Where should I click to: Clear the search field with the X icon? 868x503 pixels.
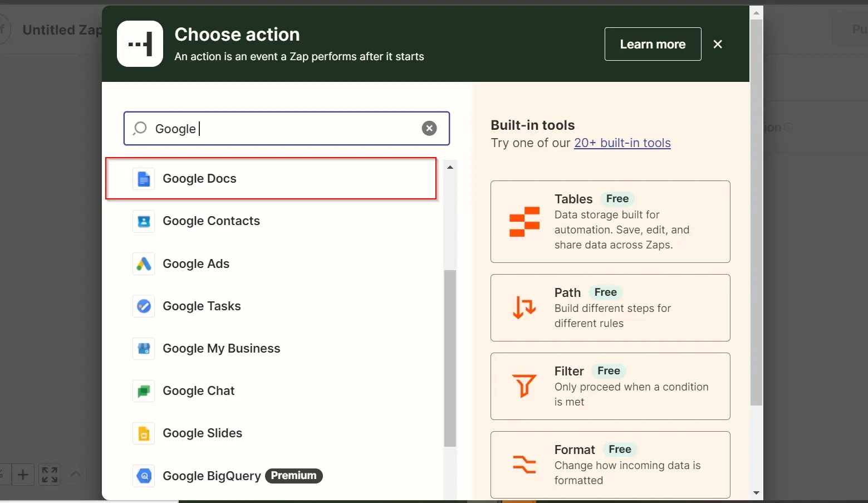429,129
